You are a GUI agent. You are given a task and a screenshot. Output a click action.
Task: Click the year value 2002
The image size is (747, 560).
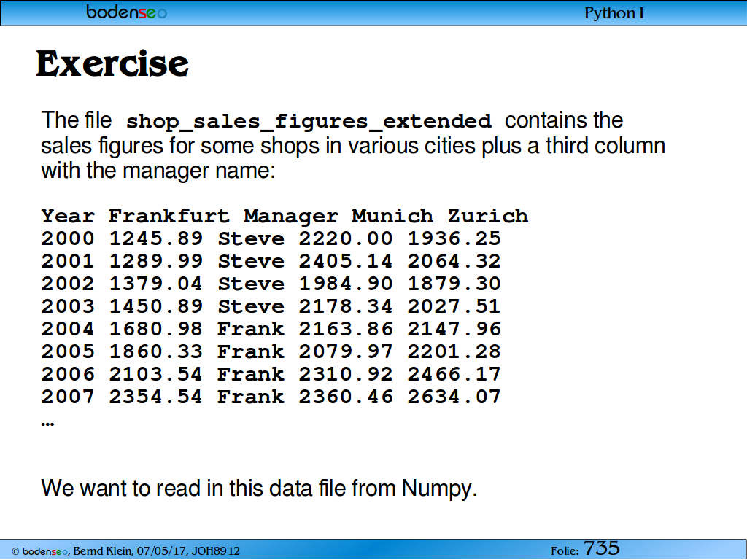pos(68,284)
